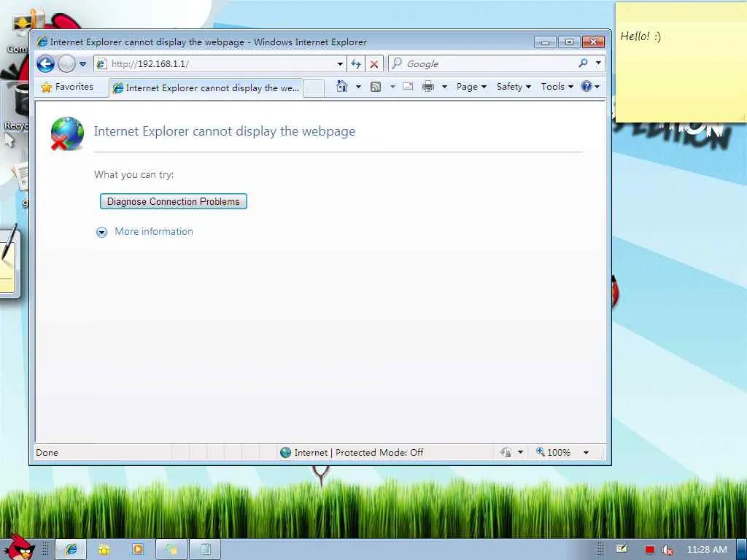Expand the Home button dropdown arrow
Viewport: 747px width, 560px height.
pos(359,87)
